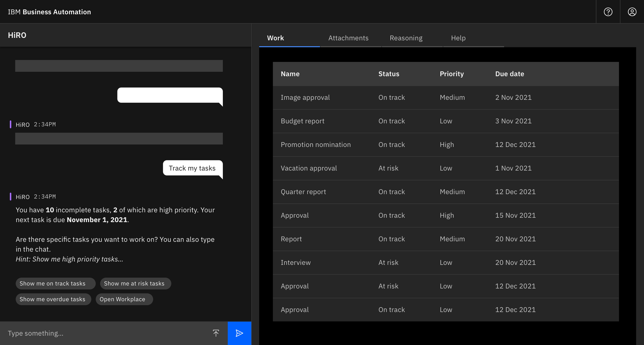
Task: Click the Open Workplace chip
Action: coord(124,299)
